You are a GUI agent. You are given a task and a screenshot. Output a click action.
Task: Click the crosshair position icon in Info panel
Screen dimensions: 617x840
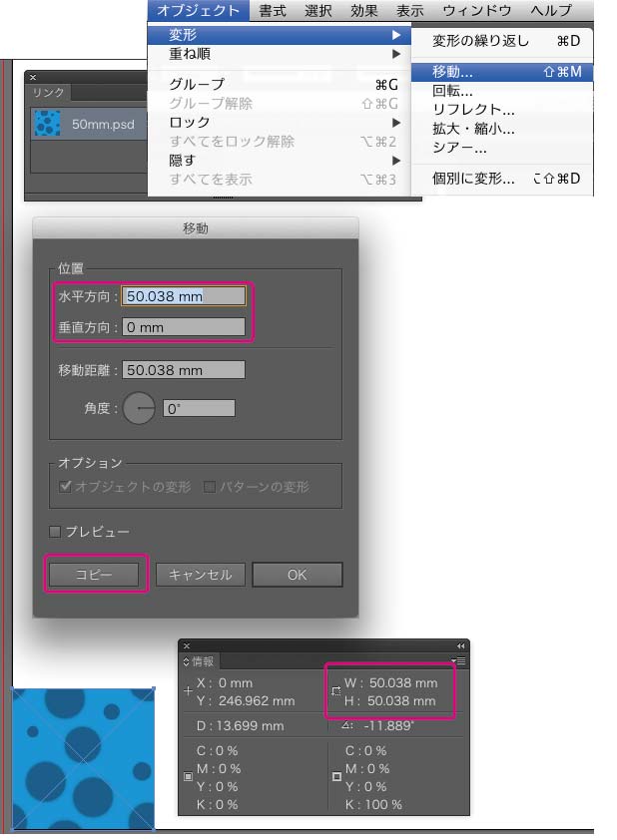coord(189,691)
